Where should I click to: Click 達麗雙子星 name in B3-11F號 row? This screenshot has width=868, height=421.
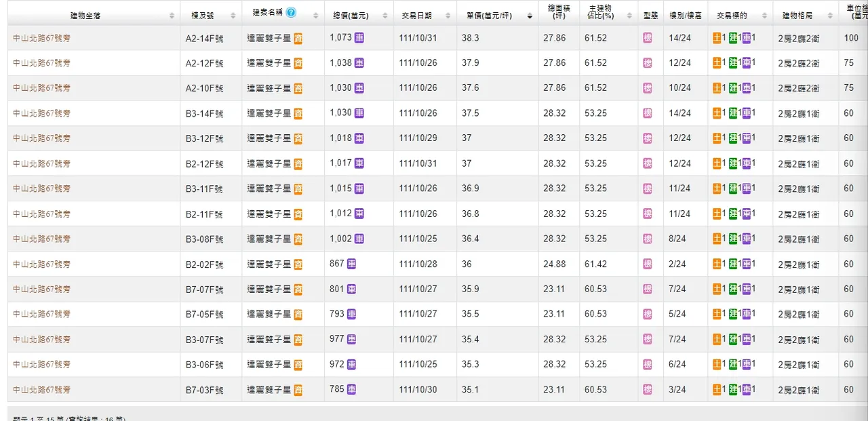269,188
